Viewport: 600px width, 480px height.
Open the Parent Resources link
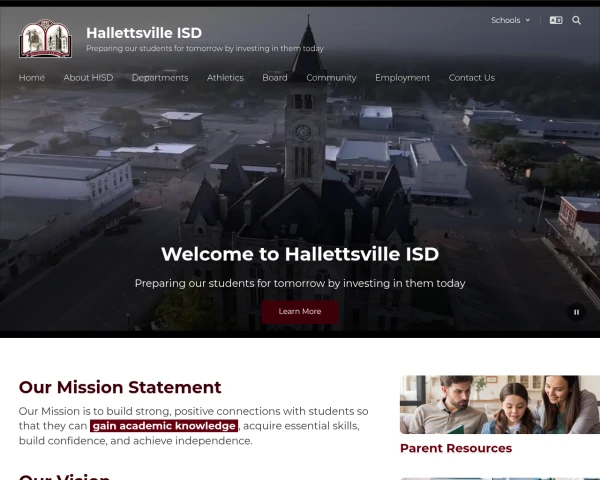(x=456, y=448)
